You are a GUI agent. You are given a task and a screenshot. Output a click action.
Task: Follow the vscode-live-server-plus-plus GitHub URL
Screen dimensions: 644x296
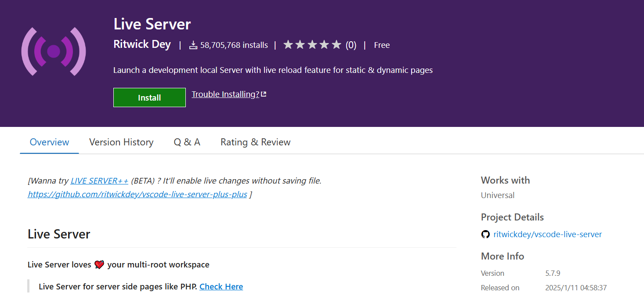137,194
